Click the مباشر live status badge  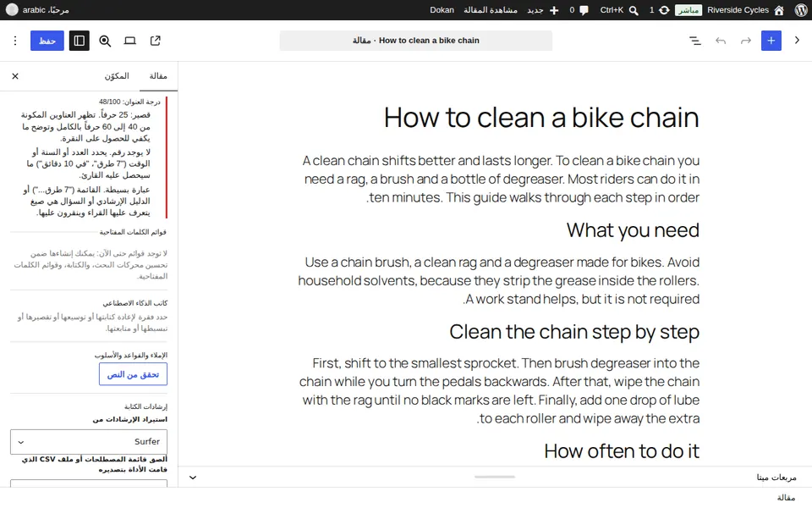[689, 10]
